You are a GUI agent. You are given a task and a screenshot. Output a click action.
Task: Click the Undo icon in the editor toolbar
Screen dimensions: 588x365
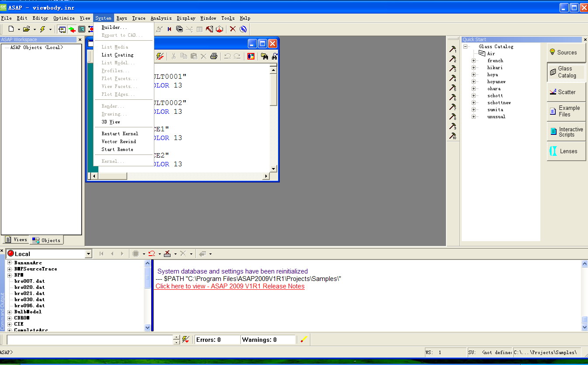coord(227,56)
